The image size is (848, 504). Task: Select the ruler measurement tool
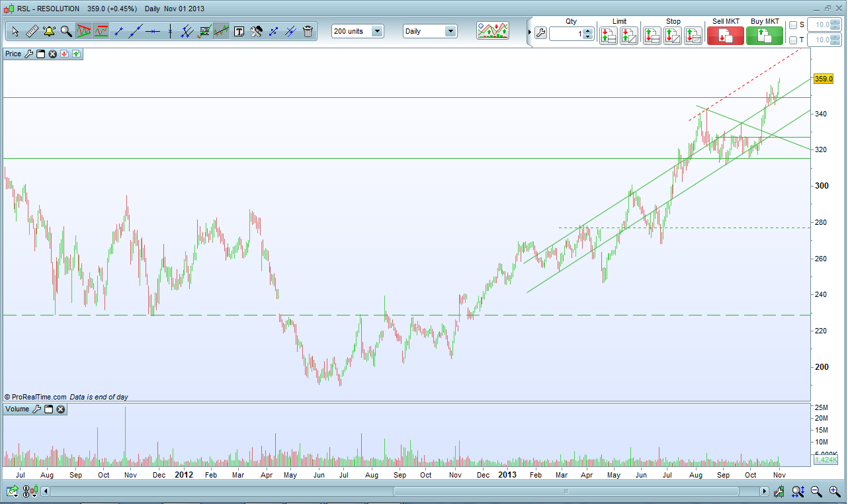32,31
